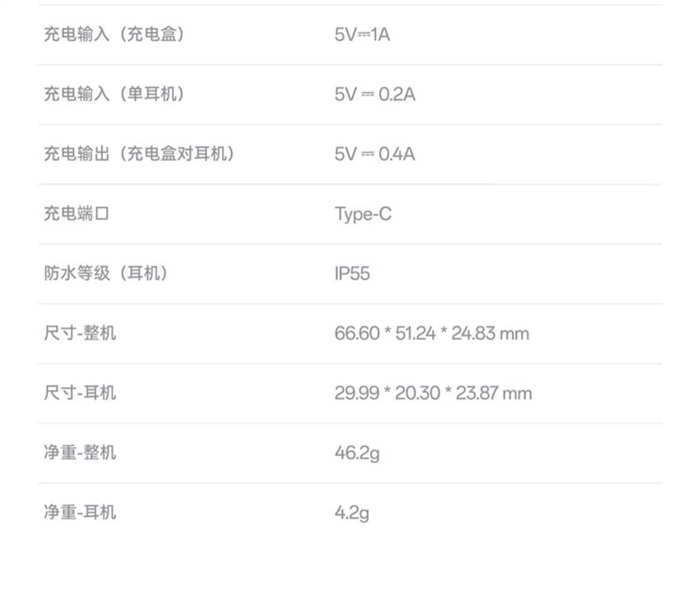Click the 充电端口 row label

coord(77,213)
